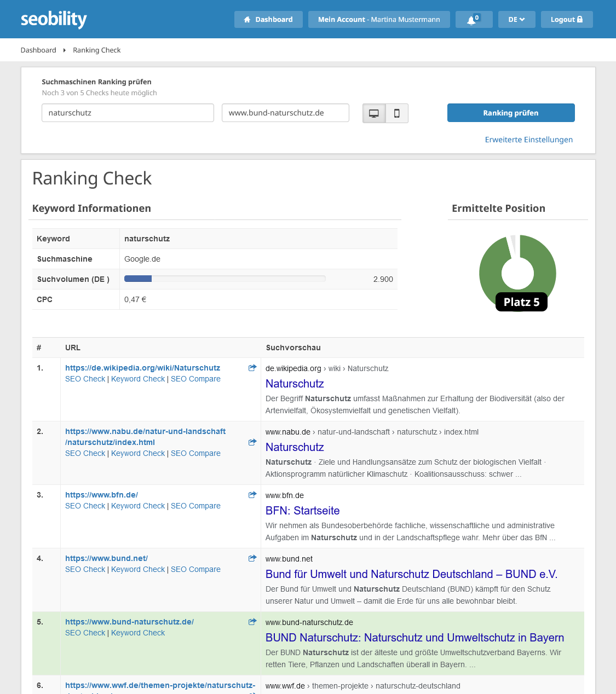The width and height of the screenshot is (616, 694).
Task: Click nabu.de preview title Naturschutz
Action: point(295,447)
